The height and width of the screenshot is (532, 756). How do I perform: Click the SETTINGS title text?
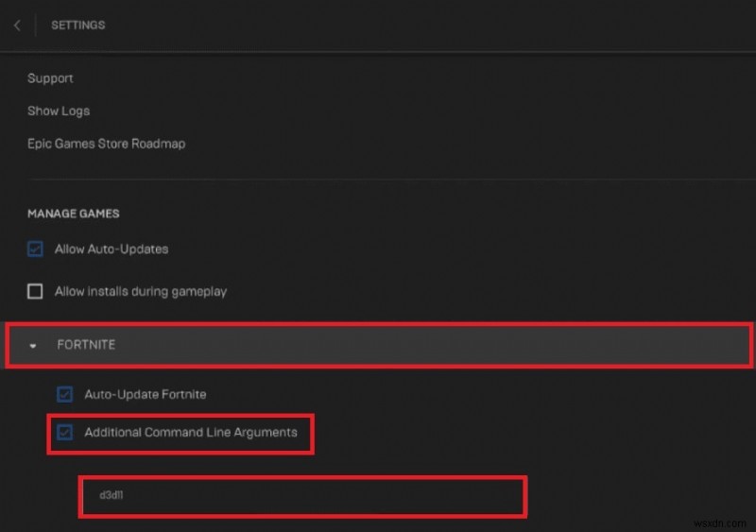[x=78, y=26]
